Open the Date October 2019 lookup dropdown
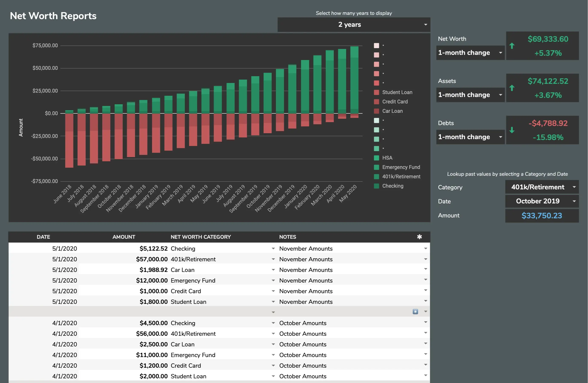The height and width of the screenshot is (383, 588). (542, 201)
